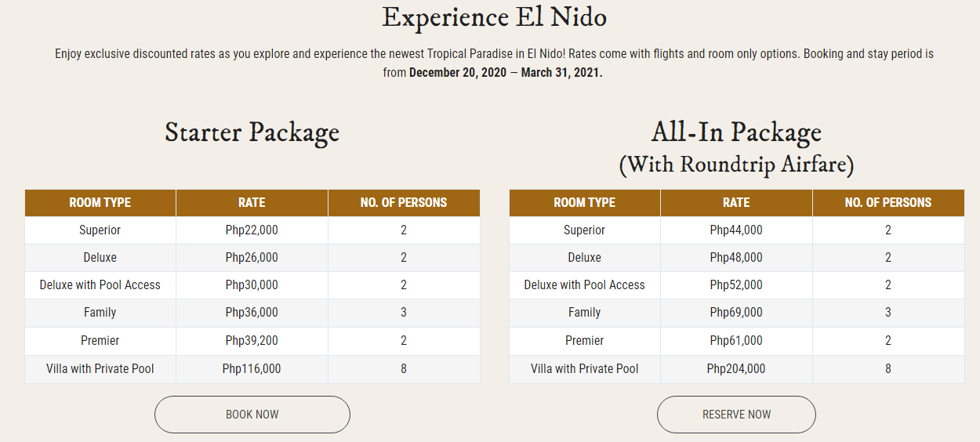Select Deluxe with Pool Access in Starter table
The image size is (980, 442).
[100, 285]
